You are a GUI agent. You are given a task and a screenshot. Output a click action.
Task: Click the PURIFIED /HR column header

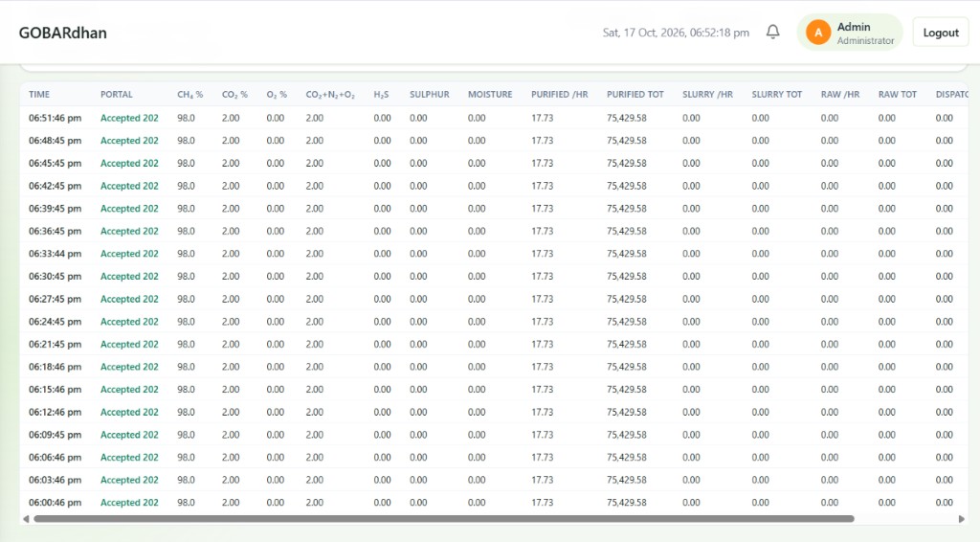pyautogui.click(x=559, y=95)
